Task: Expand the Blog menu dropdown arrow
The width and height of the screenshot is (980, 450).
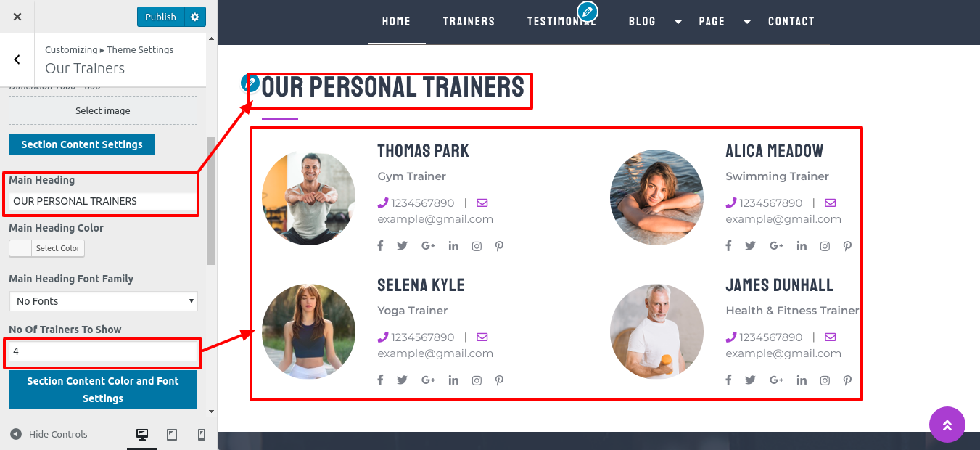Action: [x=678, y=22]
